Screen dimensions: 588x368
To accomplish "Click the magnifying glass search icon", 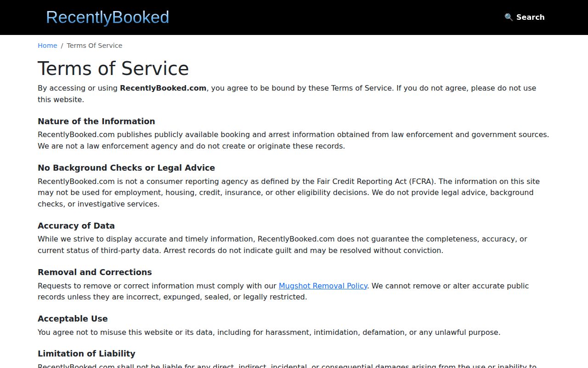I will tap(509, 17).
